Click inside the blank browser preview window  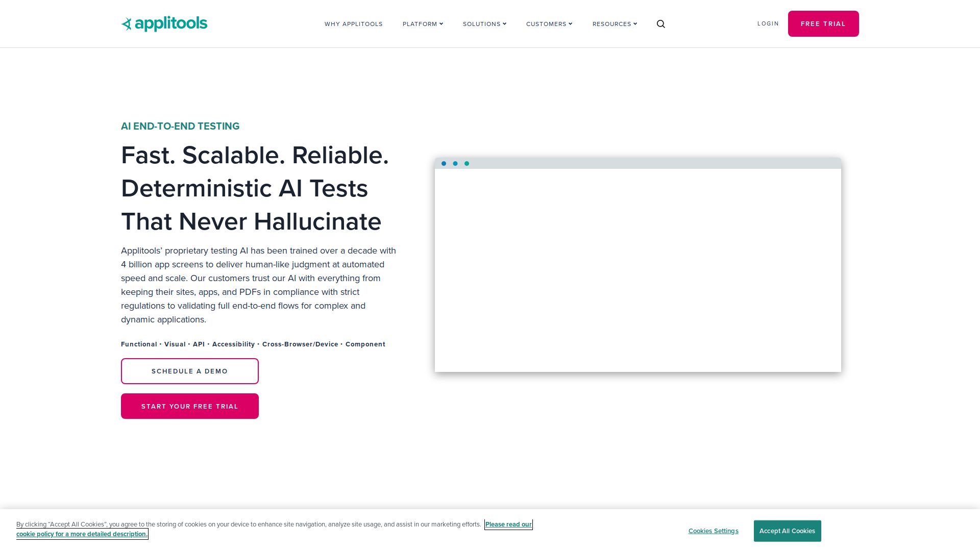point(638,270)
